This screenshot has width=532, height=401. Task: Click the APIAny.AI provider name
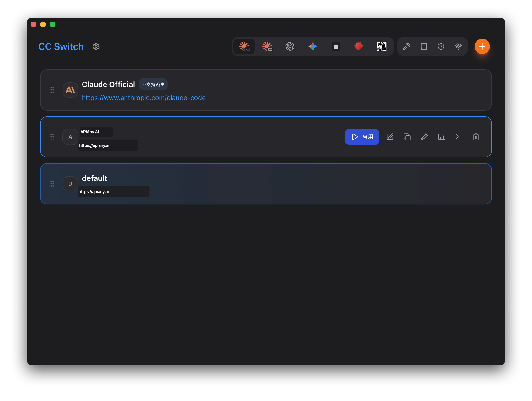pos(89,132)
